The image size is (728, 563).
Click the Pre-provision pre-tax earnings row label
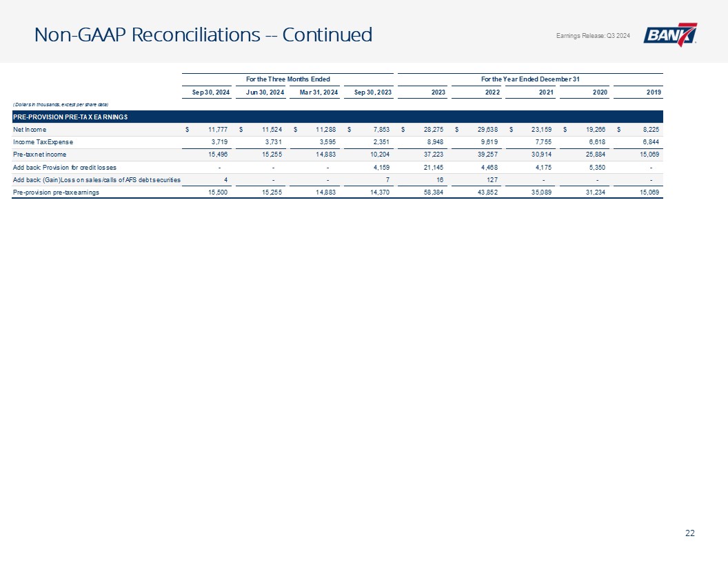click(x=56, y=192)
